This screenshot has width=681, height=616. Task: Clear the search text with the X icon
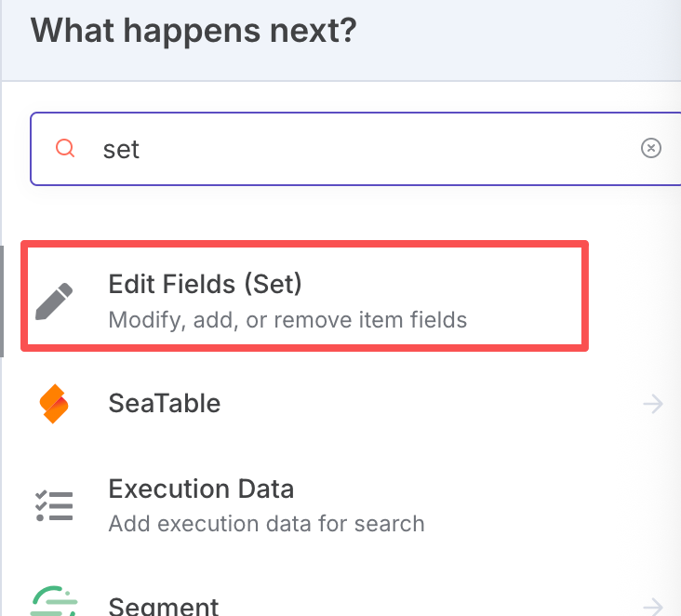(x=650, y=148)
